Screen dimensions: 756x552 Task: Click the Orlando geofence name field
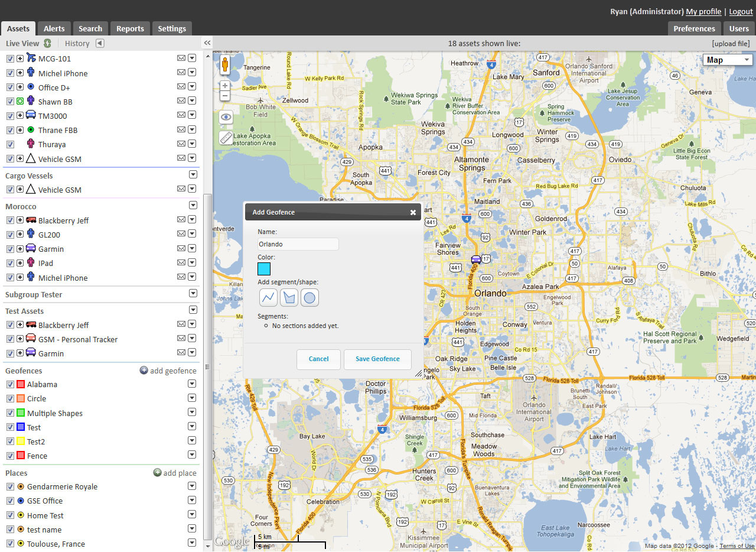[298, 243]
